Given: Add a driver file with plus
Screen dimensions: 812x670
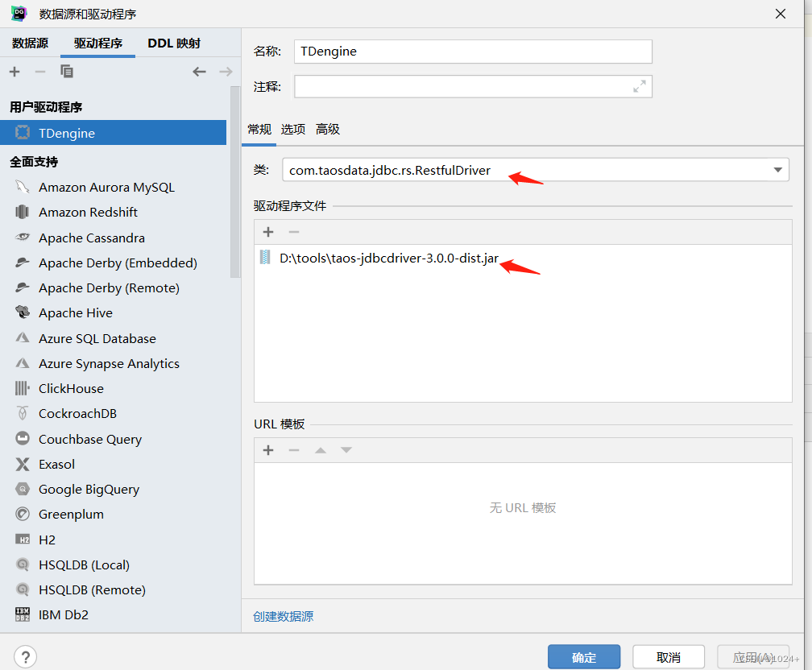Looking at the screenshot, I should click(x=268, y=232).
